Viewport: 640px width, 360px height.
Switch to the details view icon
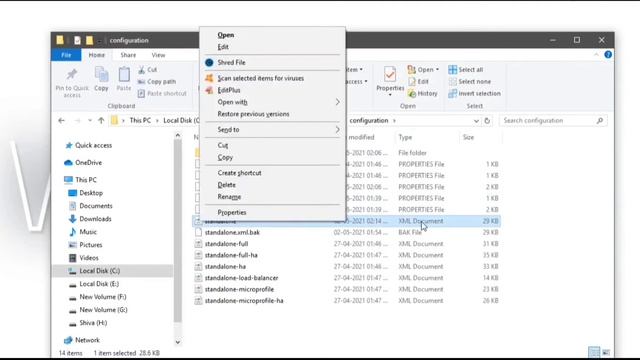(594, 352)
